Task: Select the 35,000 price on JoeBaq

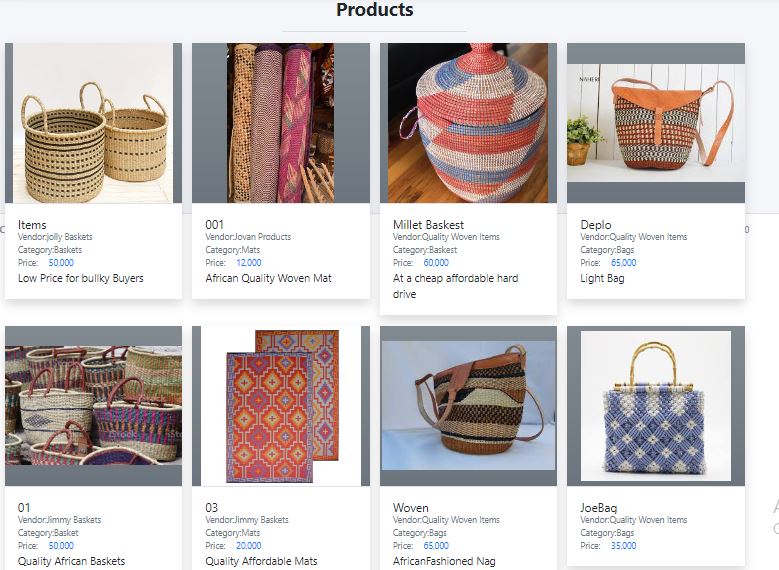Action: 623,546
